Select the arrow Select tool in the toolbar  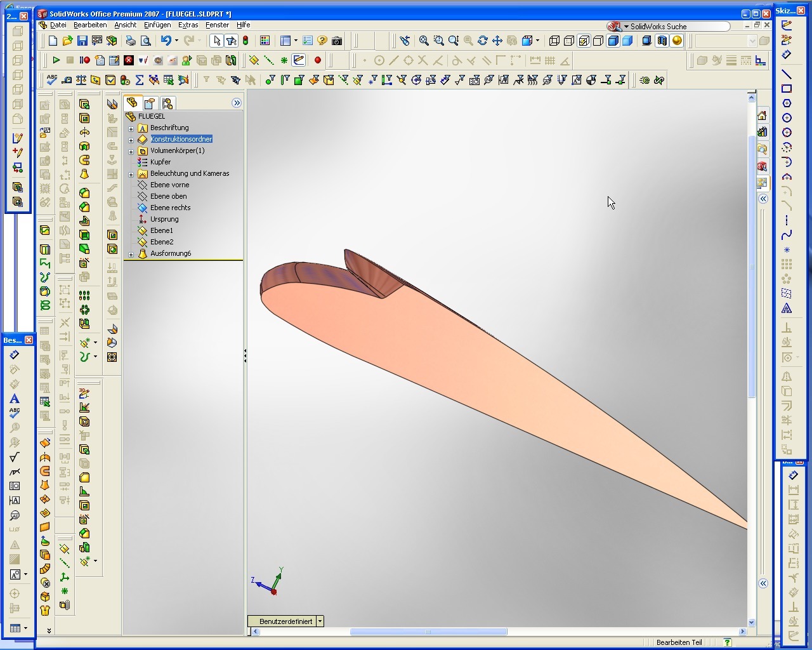coord(216,41)
